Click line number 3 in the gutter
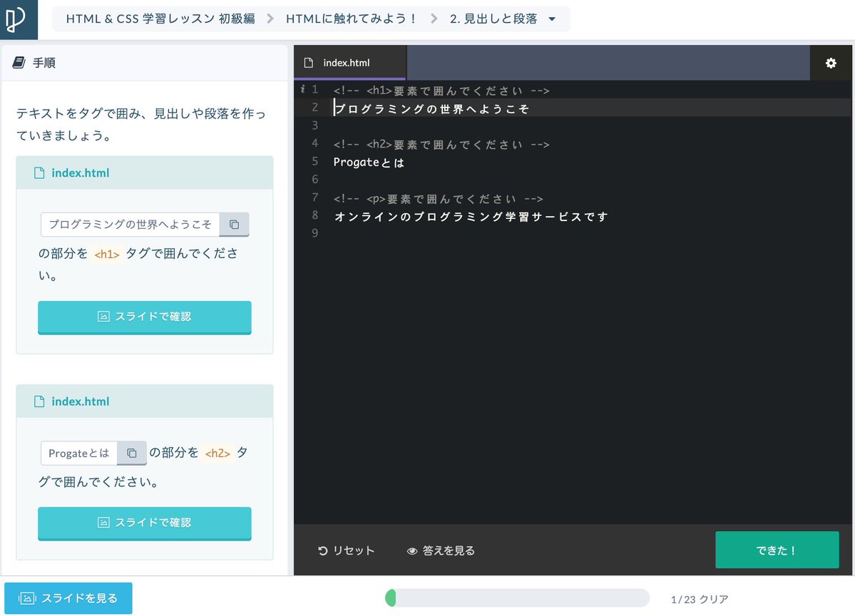The image size is (855, 616). click(x=314, y=125)
